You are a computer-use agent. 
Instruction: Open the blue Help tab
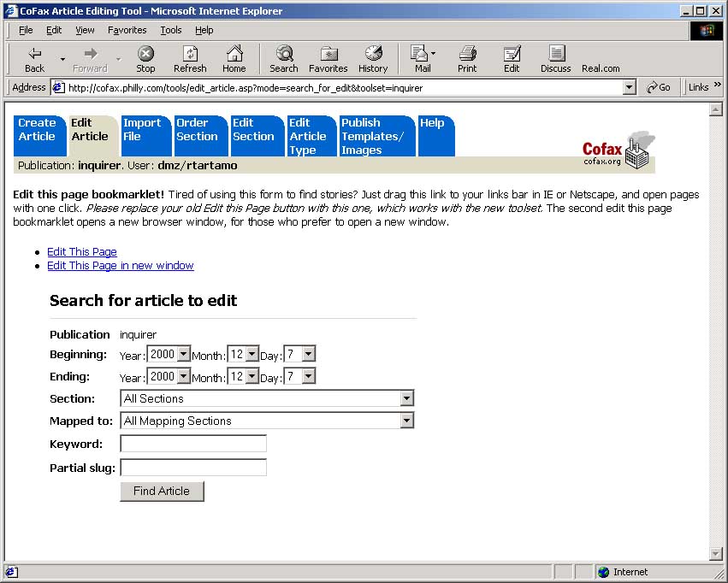(x=436, y=135)
